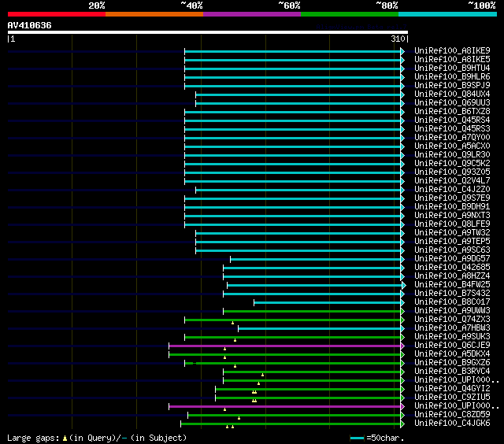Viewport: 504px width, 444px height.
Task: Select the UniRef100_Q93Z05 label
Action: (452, 172)
